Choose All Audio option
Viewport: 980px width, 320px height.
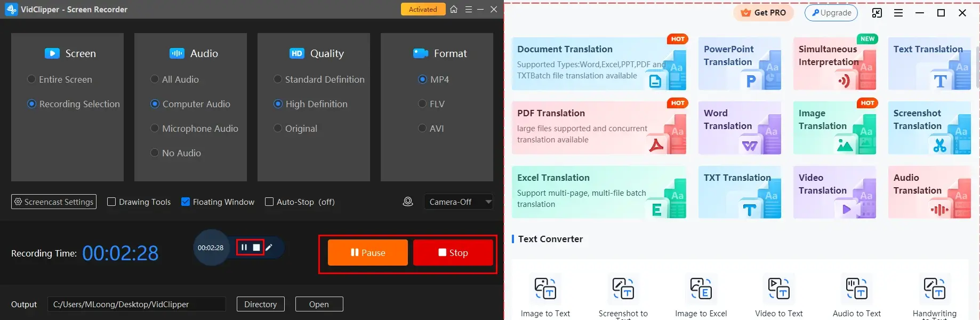pos(174,79)
